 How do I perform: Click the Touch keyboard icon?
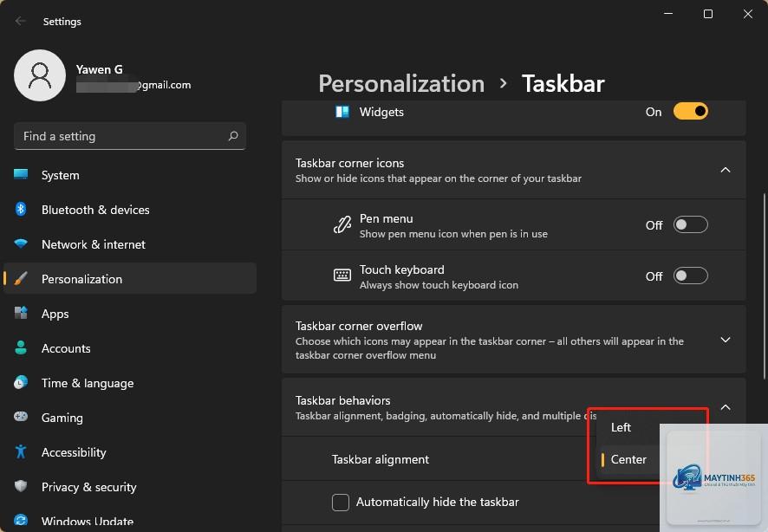point(342,276)
